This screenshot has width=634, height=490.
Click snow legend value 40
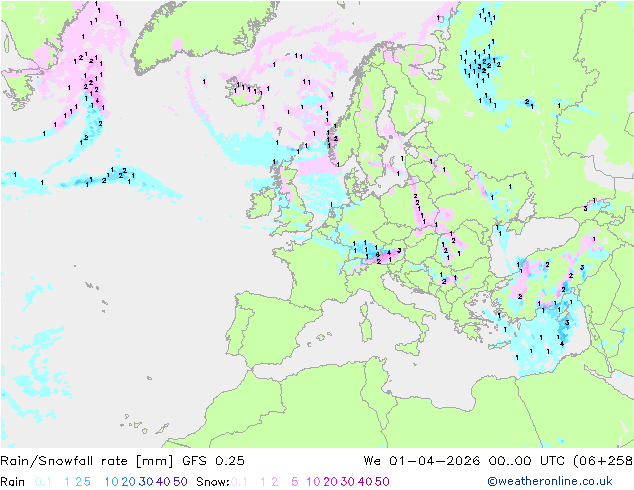pos(365,482)
